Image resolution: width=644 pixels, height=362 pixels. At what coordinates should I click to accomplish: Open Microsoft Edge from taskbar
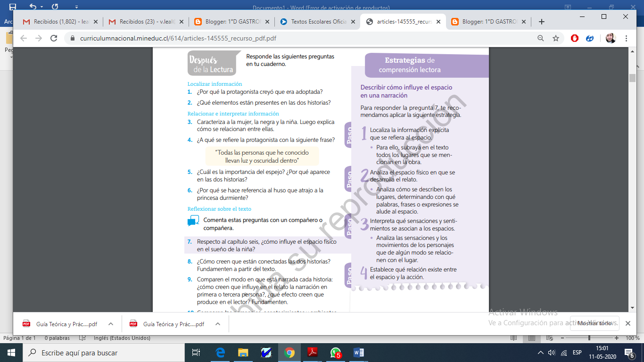(x=220, y=353)
